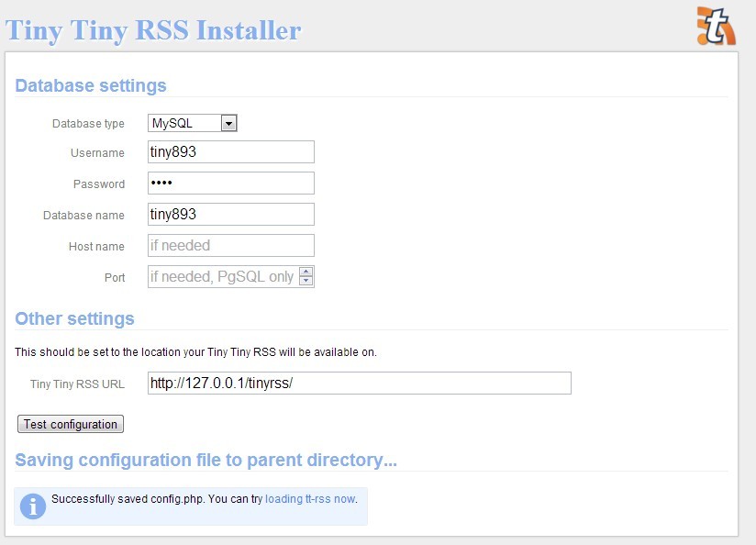
Task: Click the Database type dropdown arrow
Action: click(228, 122)
